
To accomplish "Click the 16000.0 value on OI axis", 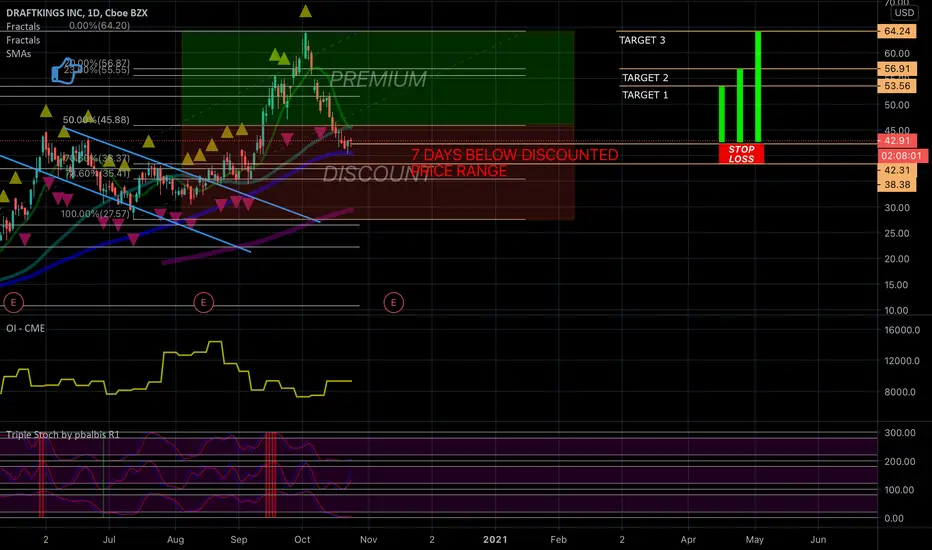I will pyautogui.click(x=902, y=330).
